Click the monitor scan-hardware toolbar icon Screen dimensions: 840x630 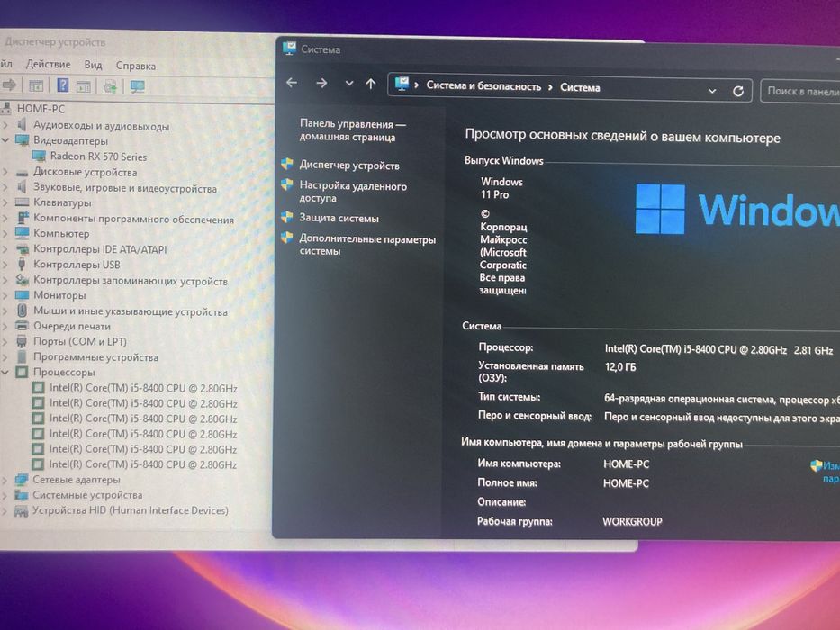pyautogui.click(x=138, y=86)
